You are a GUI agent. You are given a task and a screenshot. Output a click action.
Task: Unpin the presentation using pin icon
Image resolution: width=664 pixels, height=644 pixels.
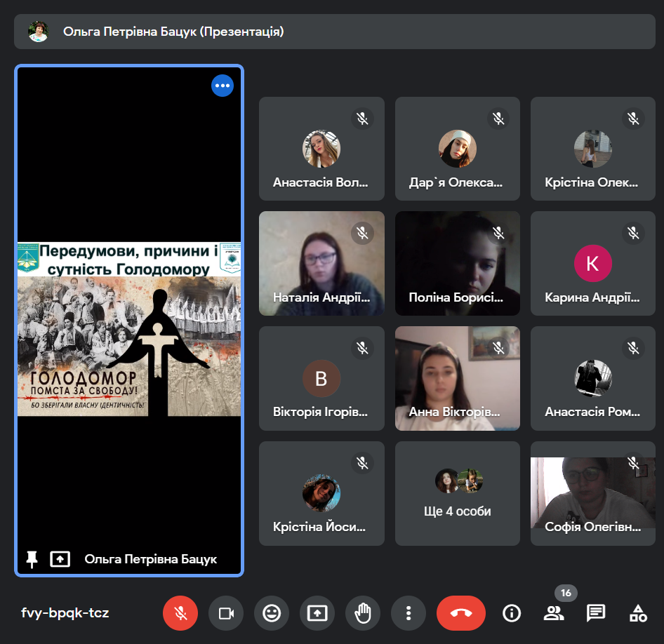coord(32,558)
